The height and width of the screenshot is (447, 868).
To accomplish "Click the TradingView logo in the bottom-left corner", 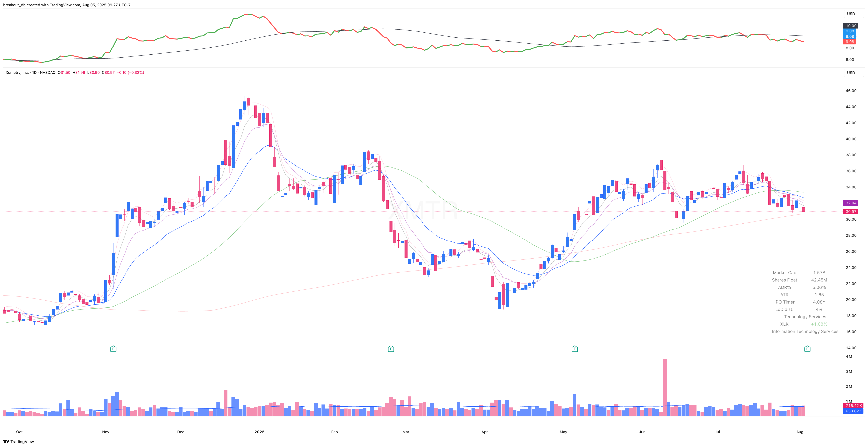I will point(19,442).
